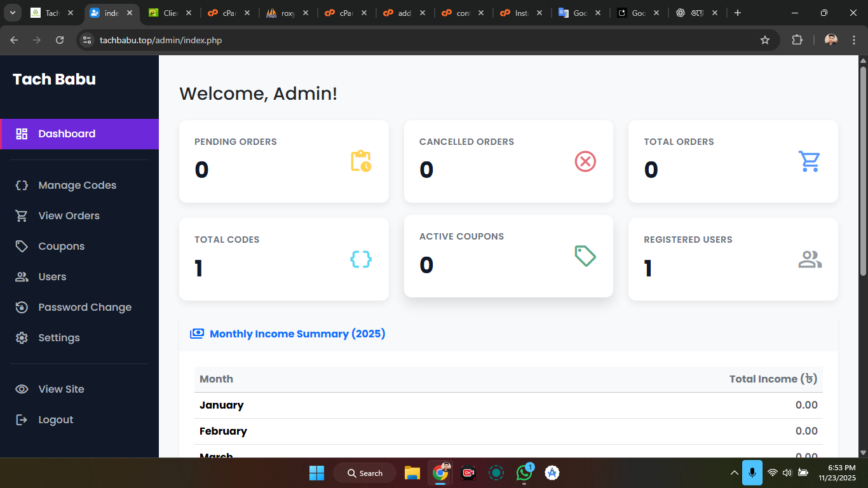The height and width of the screenshot is (488, 868).
Task: Open the tab search dropdown arrow
Action: pyautogui.click(x=13, y=13)
